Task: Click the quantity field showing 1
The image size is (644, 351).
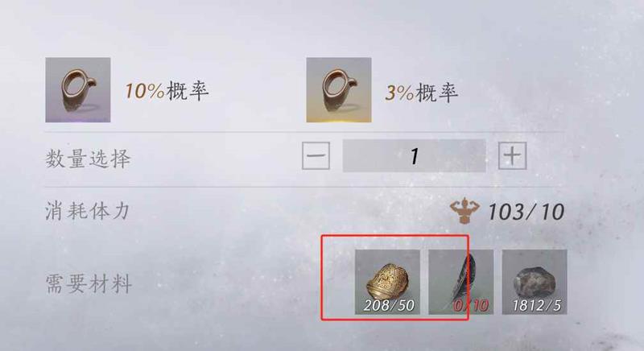Action: click(414, 155)
